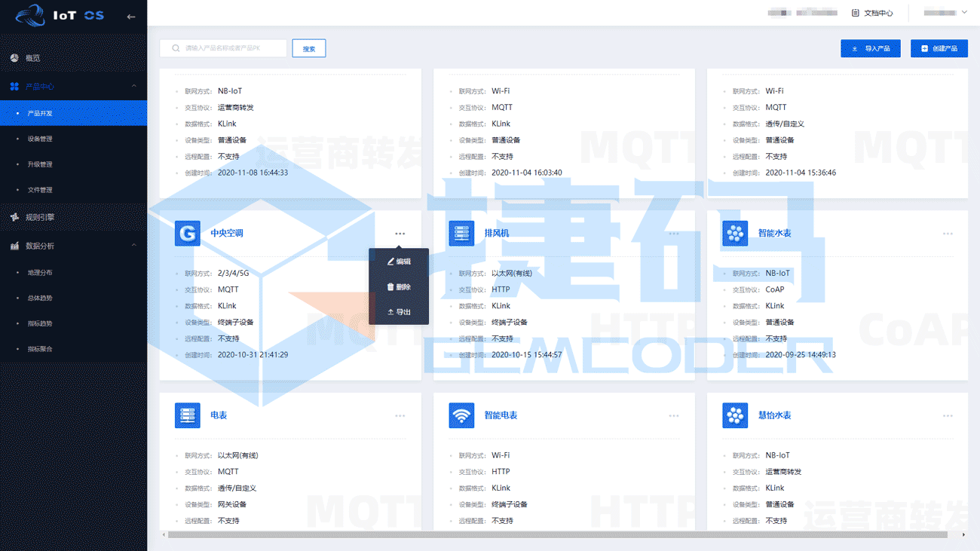
Task: Click the 智能水表 product icon
Action: (735, 233)
